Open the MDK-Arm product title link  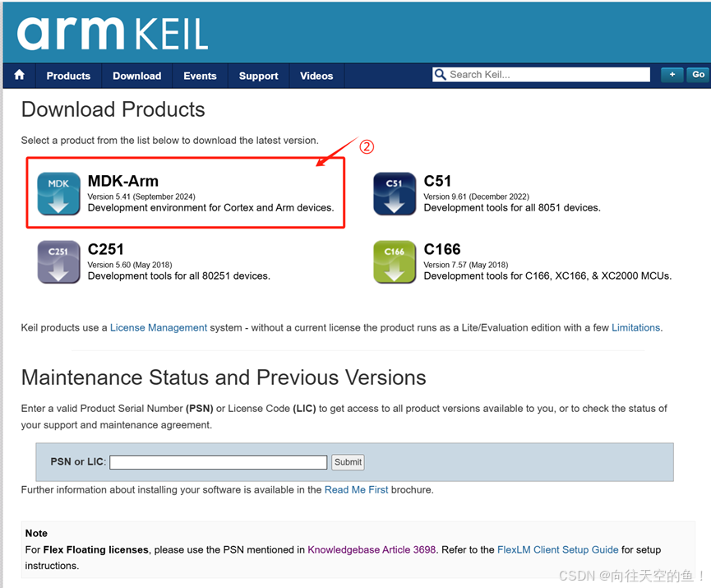click(x=122, y=181)
